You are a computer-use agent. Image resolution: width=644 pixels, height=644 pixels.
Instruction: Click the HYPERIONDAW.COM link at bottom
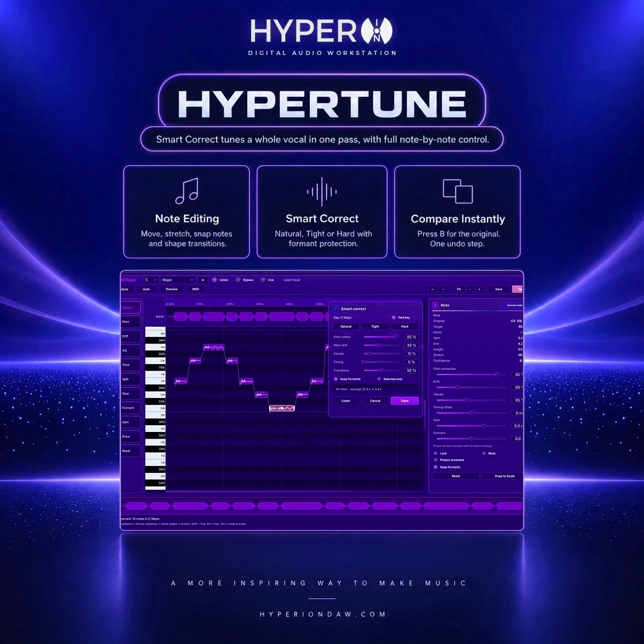(323, 614)
